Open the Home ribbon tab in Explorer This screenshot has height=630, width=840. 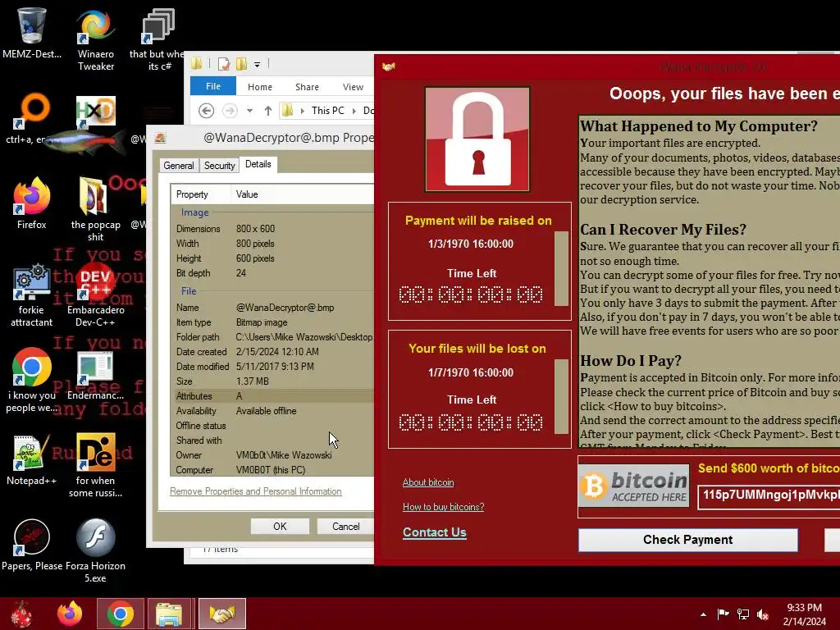tap(260, 87)
